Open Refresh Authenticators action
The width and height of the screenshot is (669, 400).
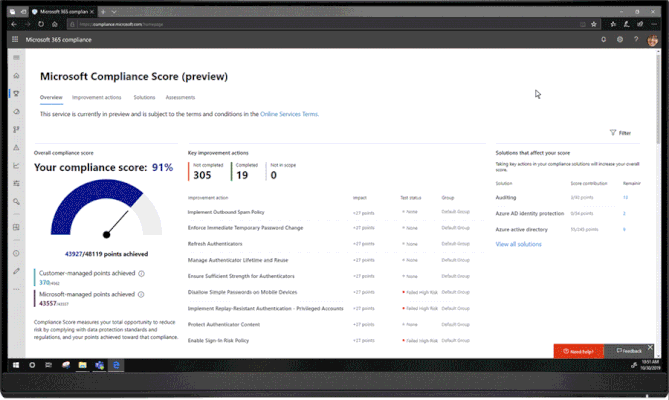click(215, 244)
